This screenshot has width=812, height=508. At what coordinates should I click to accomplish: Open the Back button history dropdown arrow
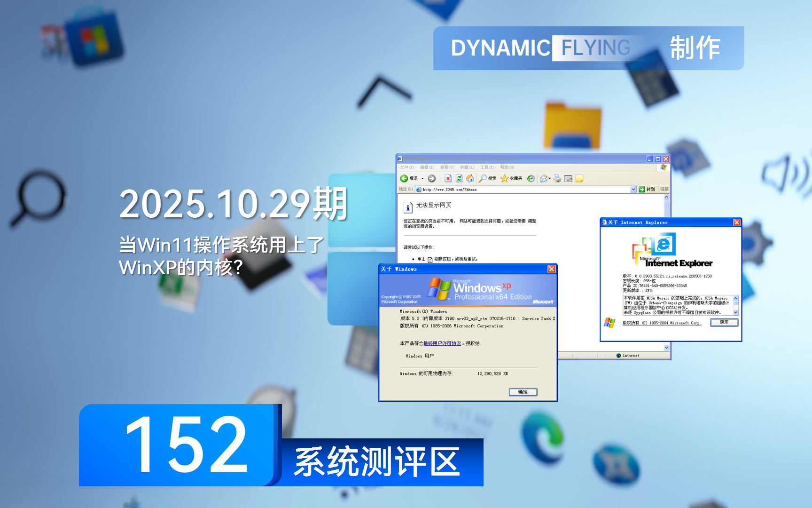click(x=422, y=178)
